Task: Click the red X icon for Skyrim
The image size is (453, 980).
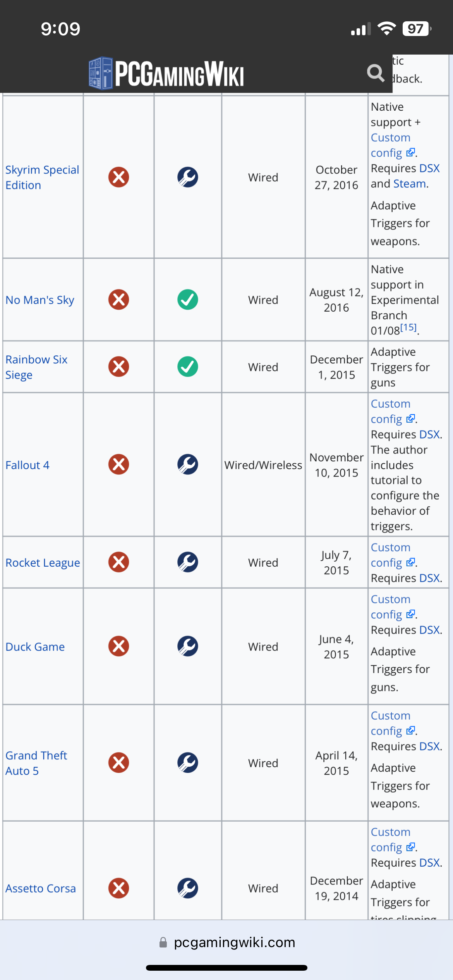Action: pos(118,177)
